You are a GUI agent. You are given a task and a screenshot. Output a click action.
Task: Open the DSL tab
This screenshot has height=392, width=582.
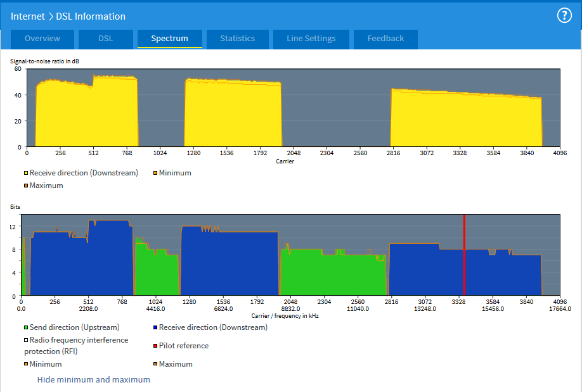click(105, 39)
